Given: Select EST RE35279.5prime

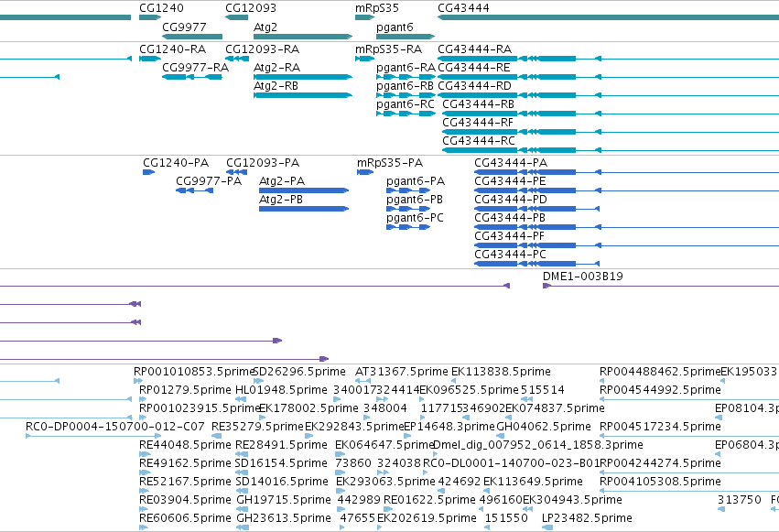Looking at the screenshot, I should click(257, 428).
